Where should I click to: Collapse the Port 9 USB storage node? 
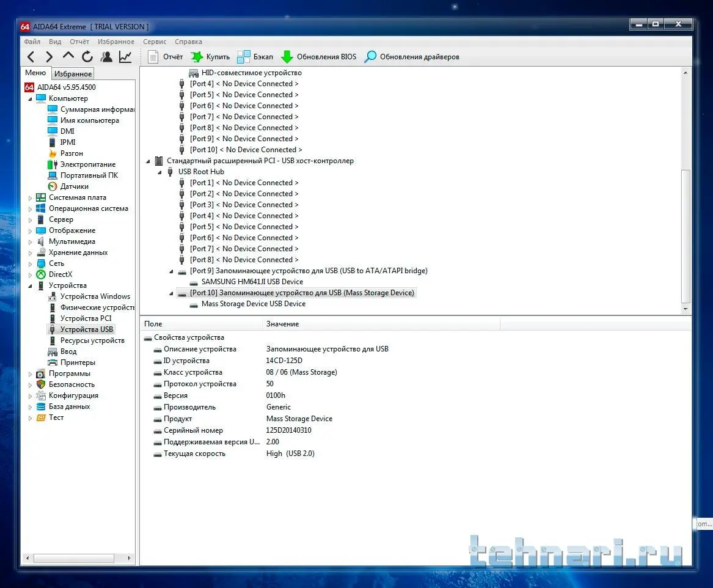171,271
